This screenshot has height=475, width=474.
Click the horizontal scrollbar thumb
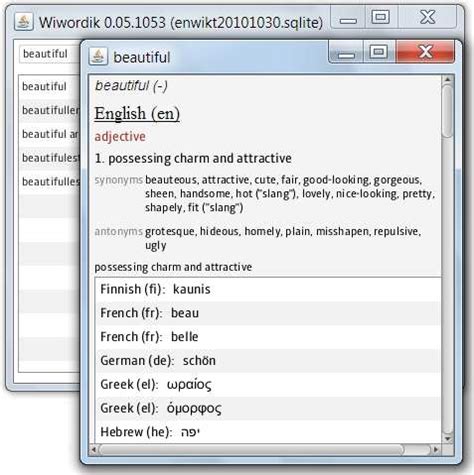[x=251, y=450]
